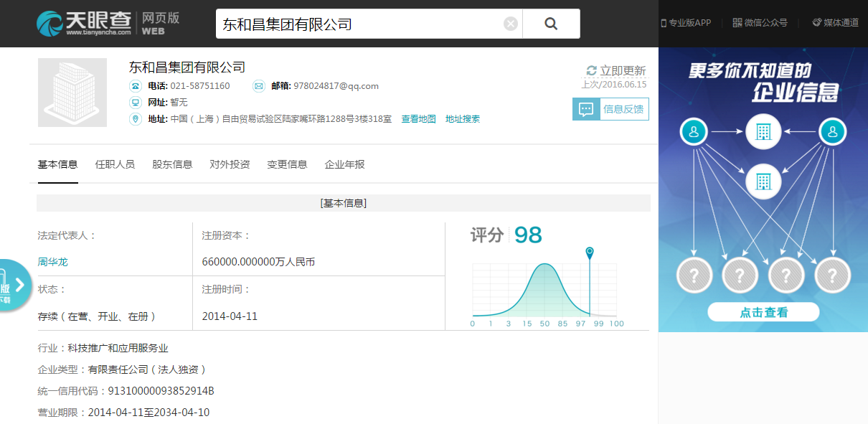
Task: Open the 媒体通道 link
Action: click(835, 23)
